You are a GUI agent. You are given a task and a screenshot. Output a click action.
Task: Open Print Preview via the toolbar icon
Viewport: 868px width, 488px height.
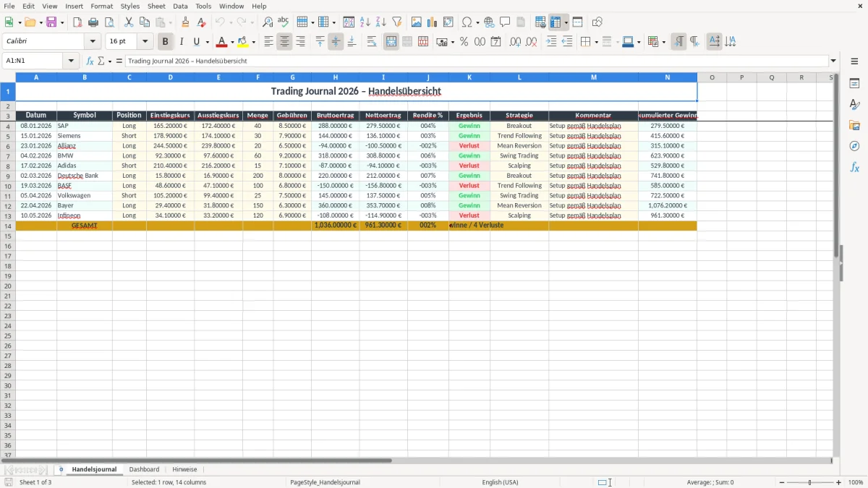(x=109, y=22)
